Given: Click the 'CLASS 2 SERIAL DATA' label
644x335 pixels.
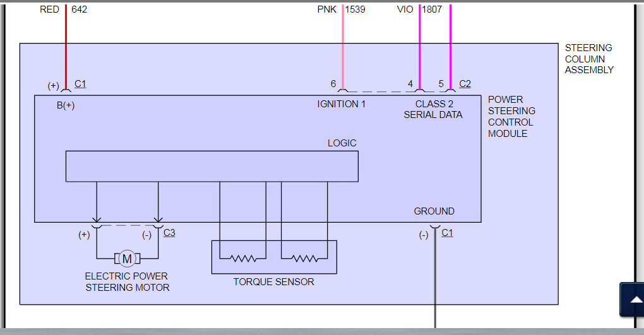Looking at the screenshot, I should [433, 109].
